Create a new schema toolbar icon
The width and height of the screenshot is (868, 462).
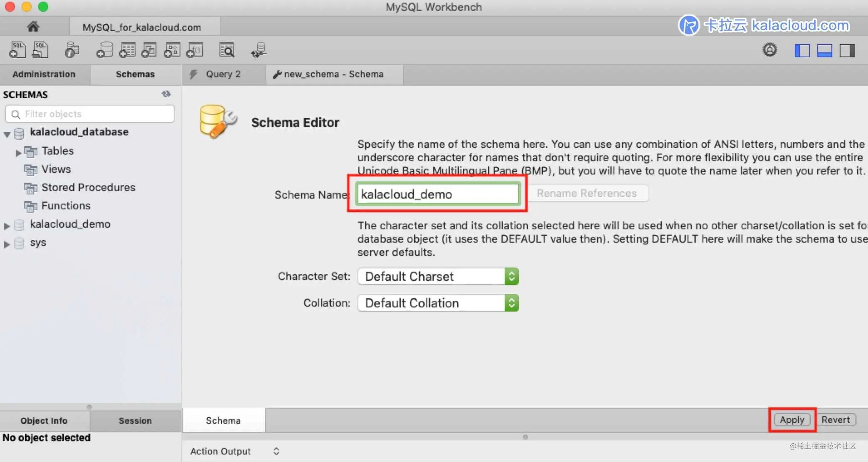point(104,50)
